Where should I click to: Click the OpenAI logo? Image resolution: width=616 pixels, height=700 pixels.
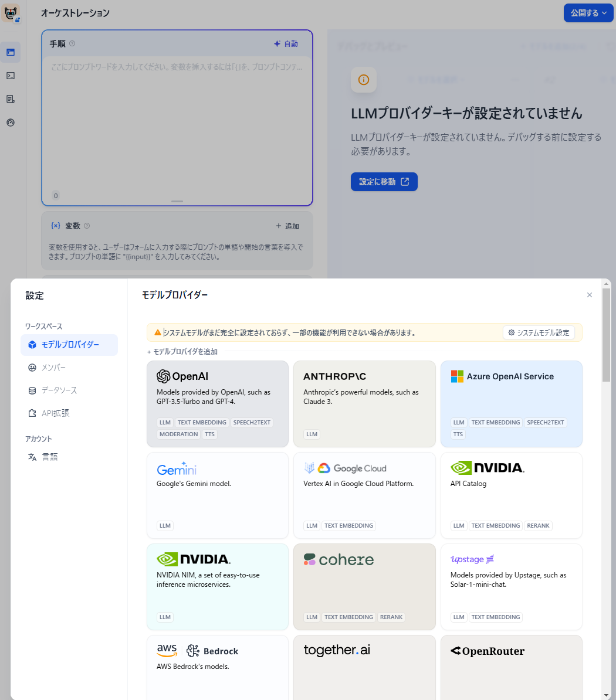(x=182, y=376)
